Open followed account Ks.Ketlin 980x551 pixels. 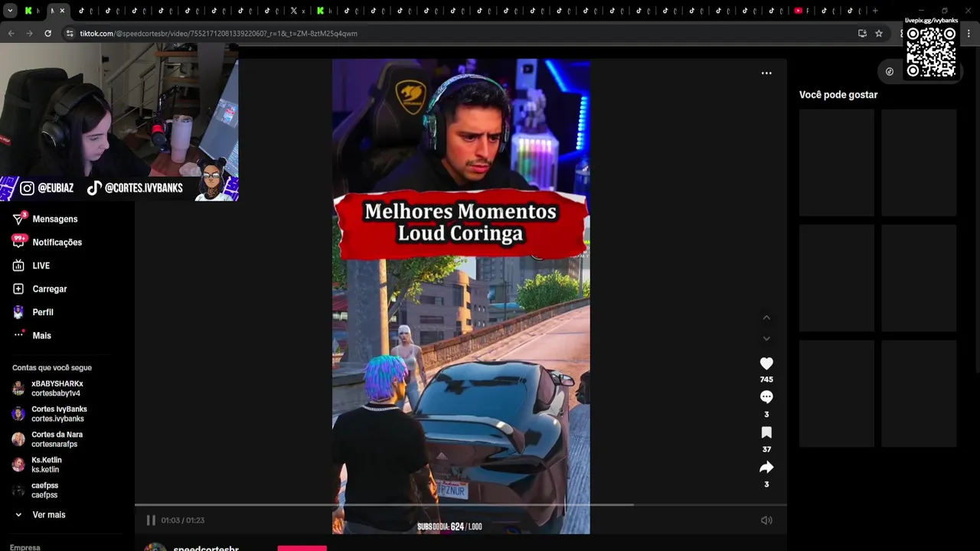point(38,465)
